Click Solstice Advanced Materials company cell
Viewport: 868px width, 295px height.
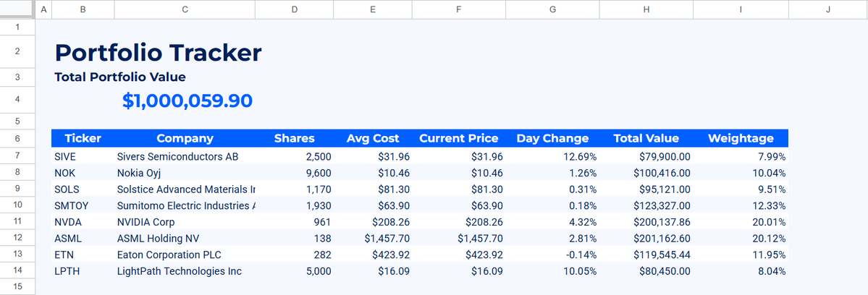point(185,189)
